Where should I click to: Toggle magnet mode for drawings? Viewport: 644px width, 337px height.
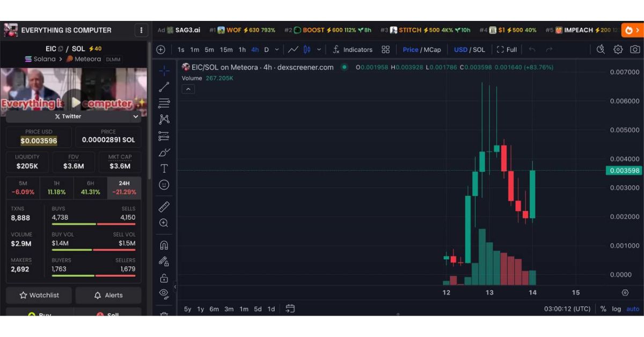coord(164,245)
